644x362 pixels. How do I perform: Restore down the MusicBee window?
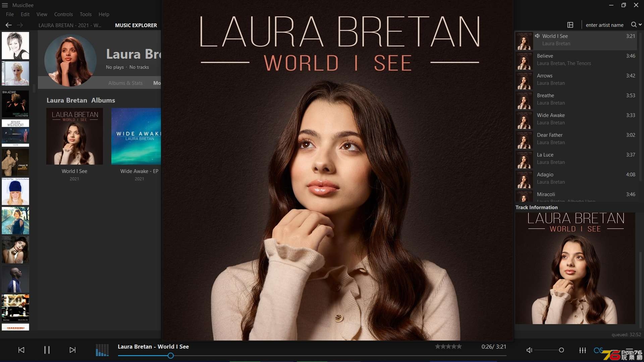click(624, 5)
